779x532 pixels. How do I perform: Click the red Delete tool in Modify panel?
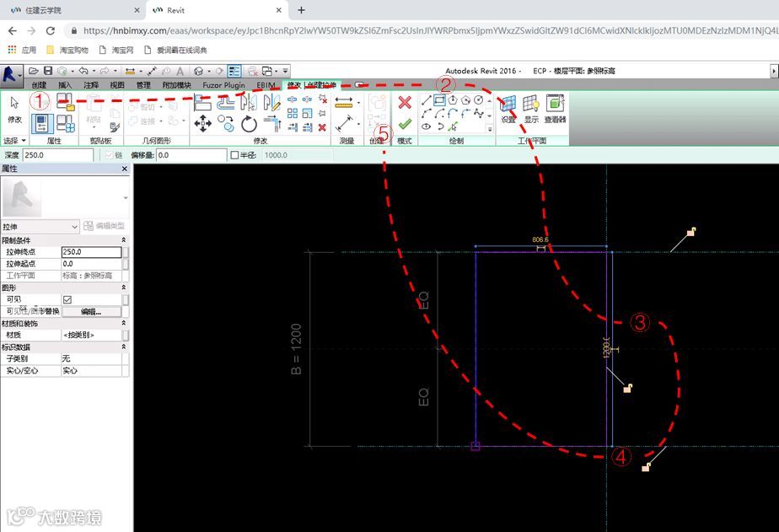322,127
